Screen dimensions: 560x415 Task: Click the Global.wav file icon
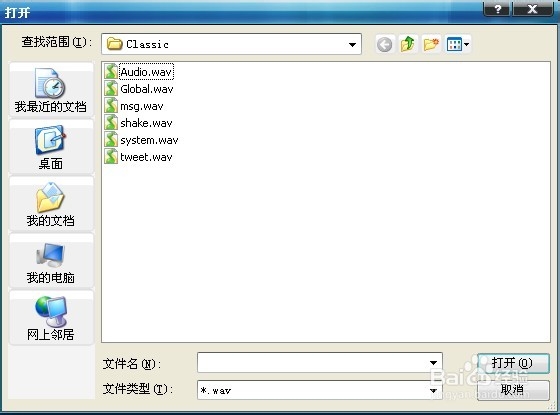click(111, 89)
